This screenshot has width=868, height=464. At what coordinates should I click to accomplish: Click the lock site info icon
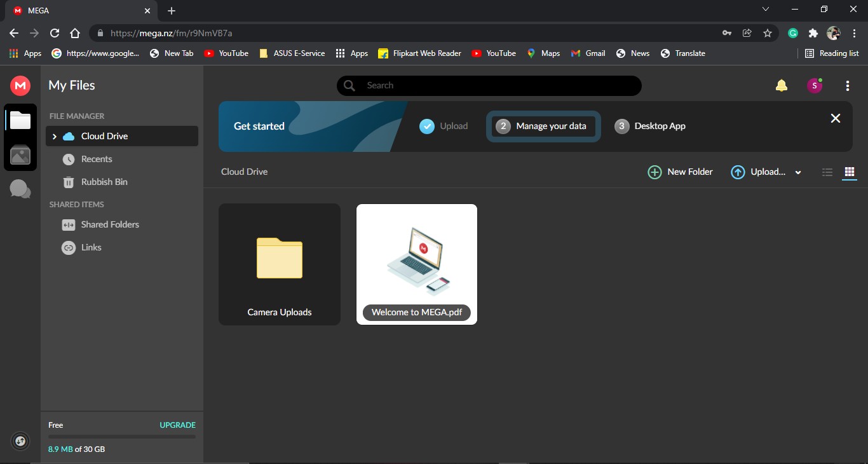point(100,33)
